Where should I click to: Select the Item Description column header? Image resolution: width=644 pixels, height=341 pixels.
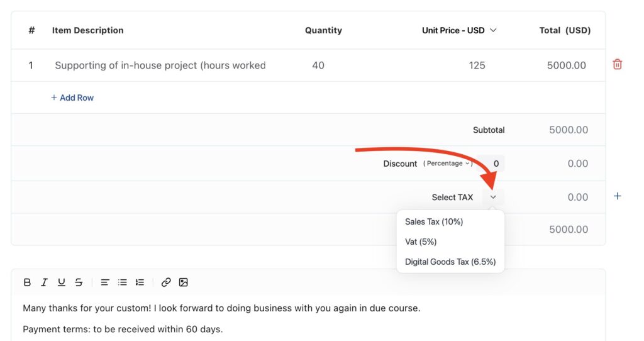[x=87, y=30]
